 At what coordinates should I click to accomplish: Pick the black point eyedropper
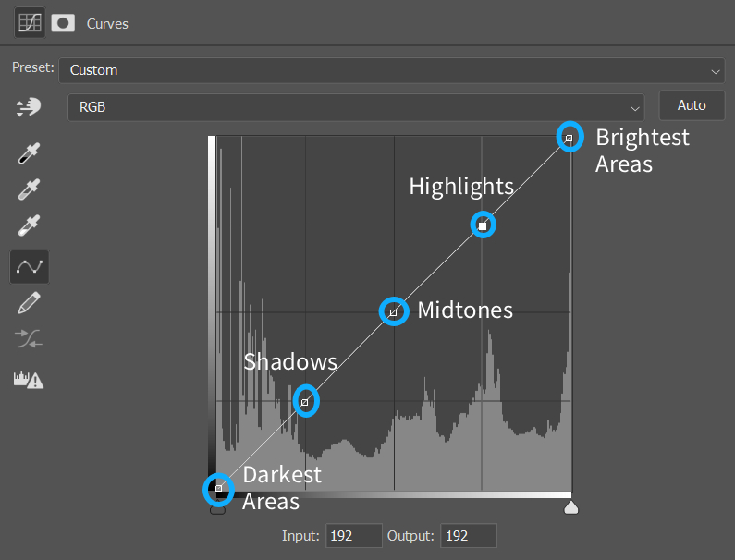click(29, 152)
